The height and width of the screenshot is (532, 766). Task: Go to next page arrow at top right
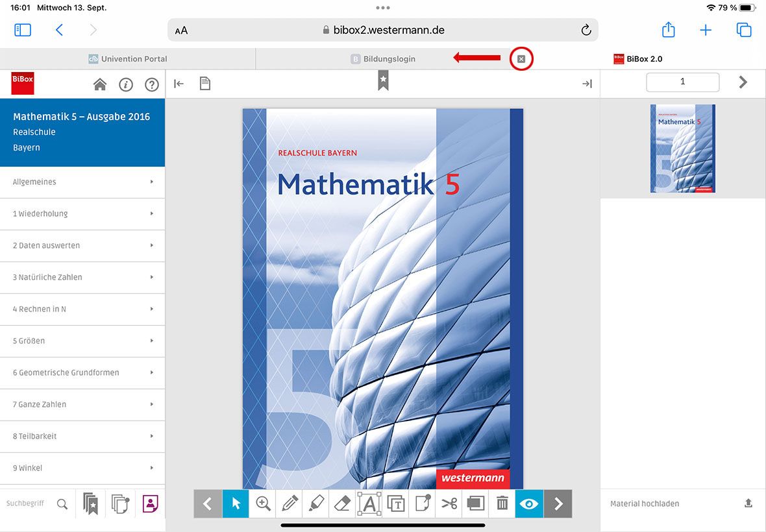point(743,82)
